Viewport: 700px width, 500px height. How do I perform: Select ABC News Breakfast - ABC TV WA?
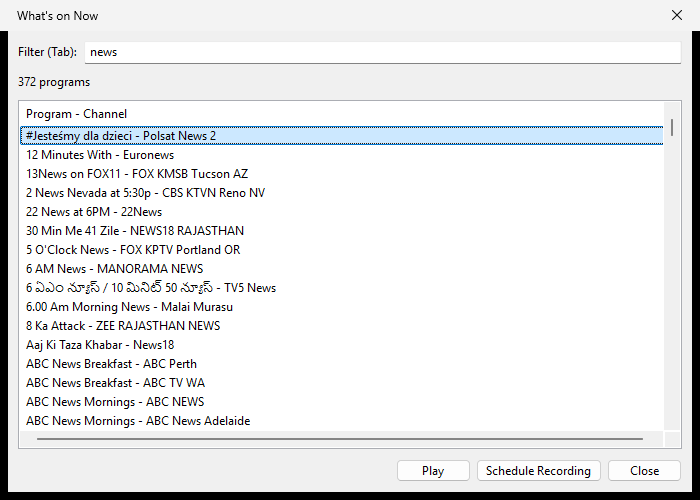342,383
